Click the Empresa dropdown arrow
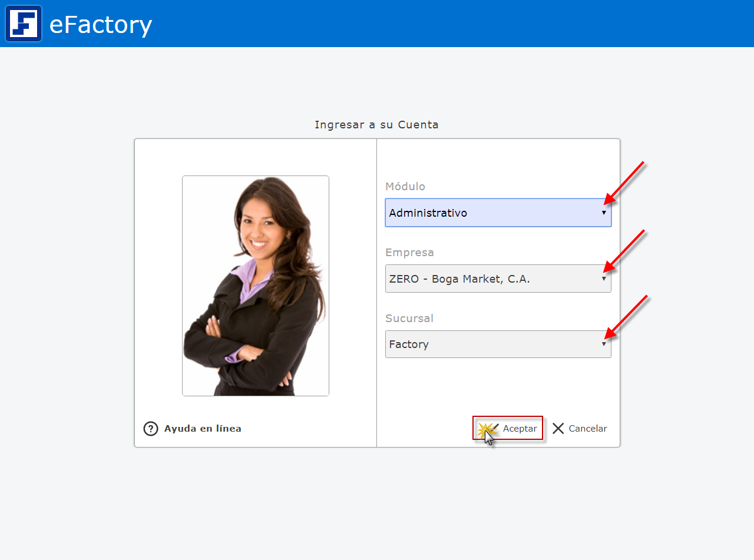This screenshot has height=560, width=754. [x=604, y=279]
